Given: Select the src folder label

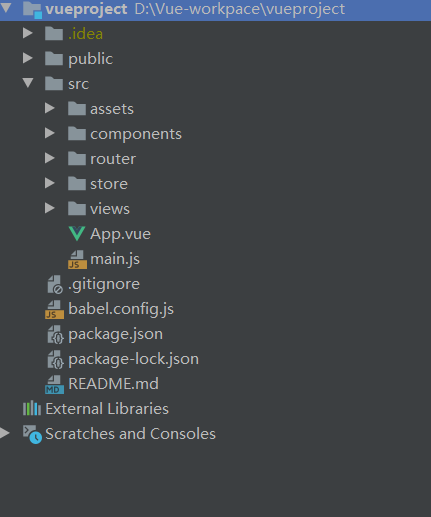Looking at the screenshot, I should tap(78, 84).
